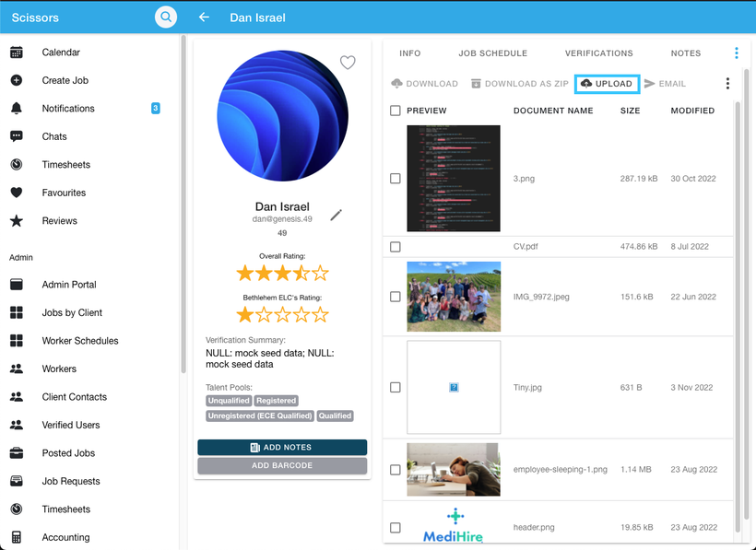Click the Qualified talent pool tag
The height and width of the screenshot is (550, 756).
click(335, 416)
